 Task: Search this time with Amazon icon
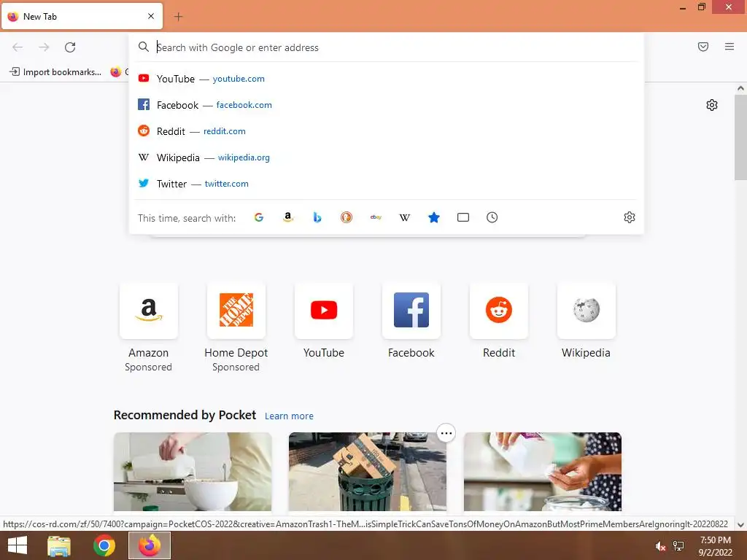[287, 217]
